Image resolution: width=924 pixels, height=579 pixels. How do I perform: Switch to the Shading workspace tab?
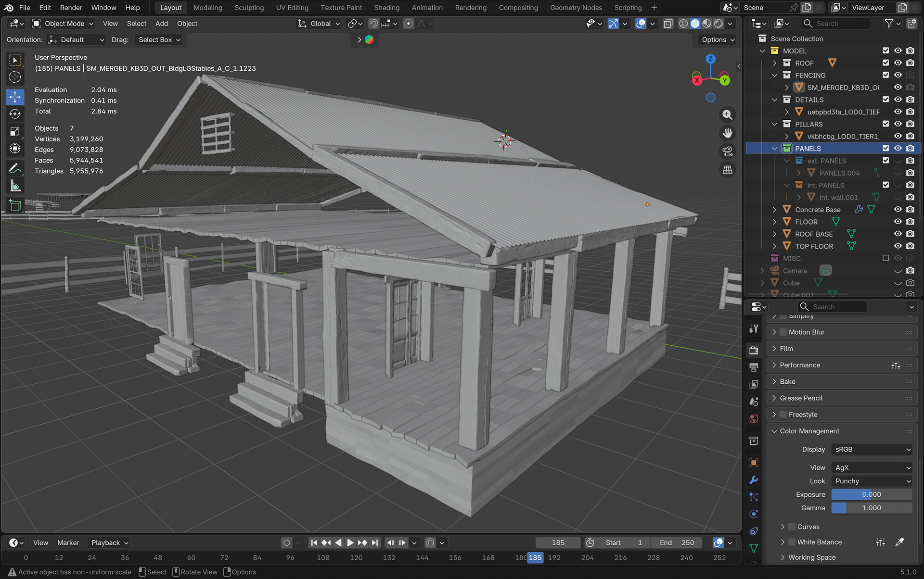tap(386, 8)
